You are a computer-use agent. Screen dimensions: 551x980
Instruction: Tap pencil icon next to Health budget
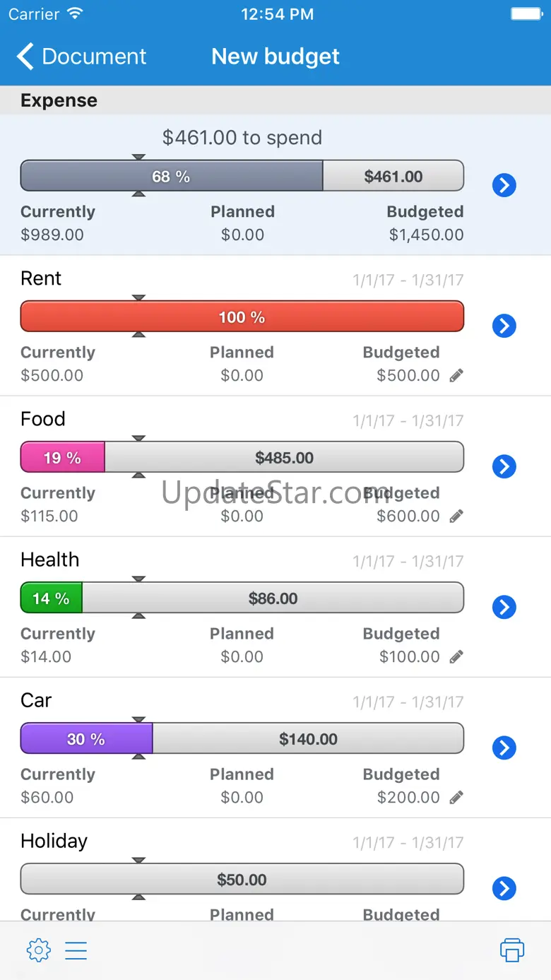pos(457,657)
